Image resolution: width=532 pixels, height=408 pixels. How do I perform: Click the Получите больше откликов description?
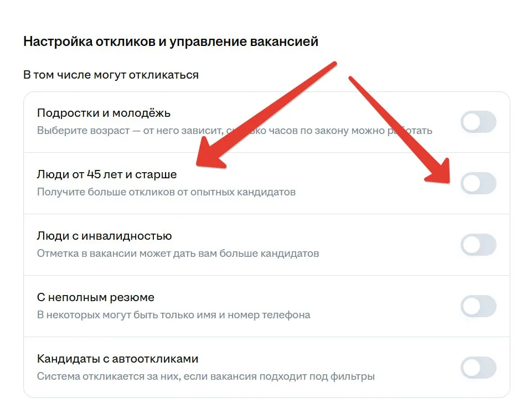(166, 192)
